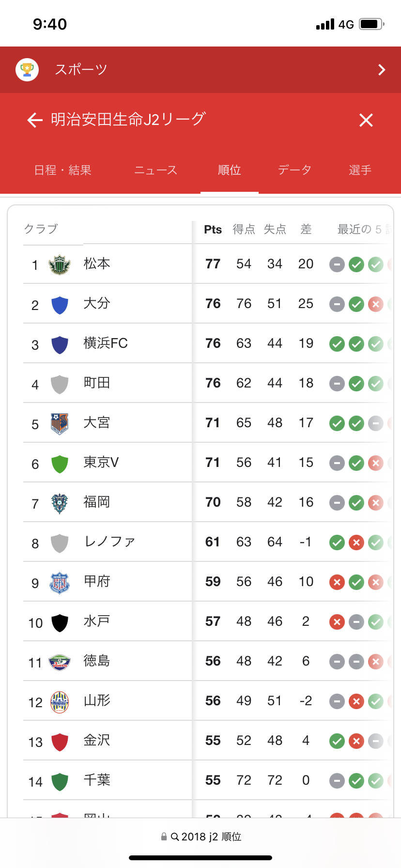Open the データ tab

pos(294,170)
